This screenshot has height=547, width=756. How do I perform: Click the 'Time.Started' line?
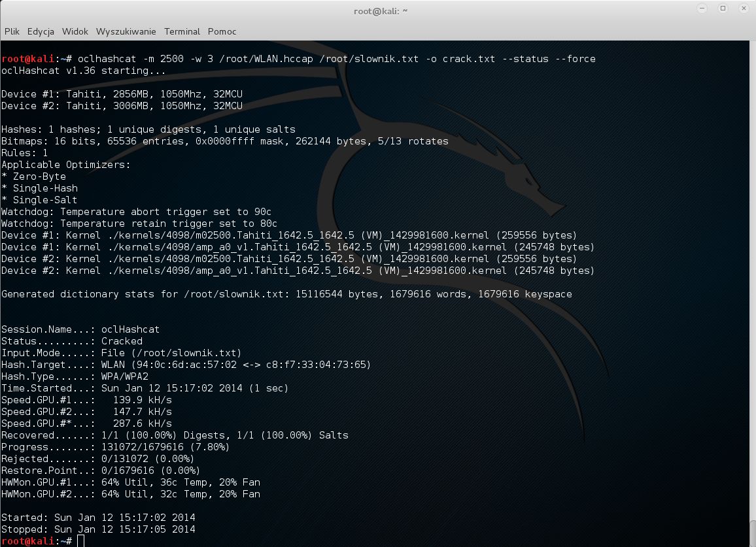[x=145, y=388]
